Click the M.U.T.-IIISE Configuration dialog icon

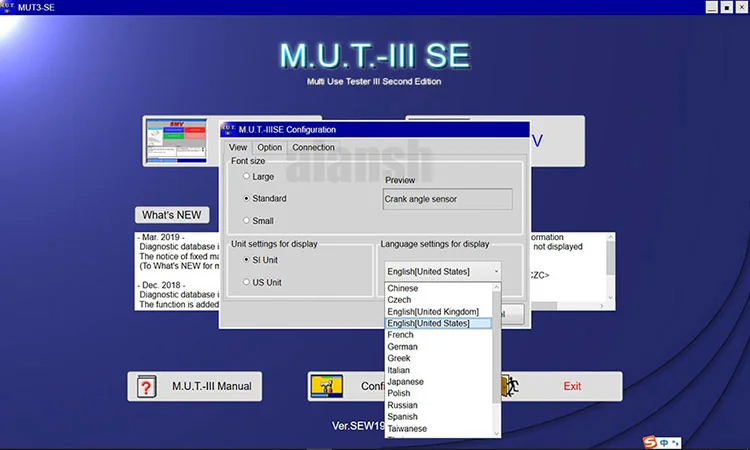tap(228, 129)
